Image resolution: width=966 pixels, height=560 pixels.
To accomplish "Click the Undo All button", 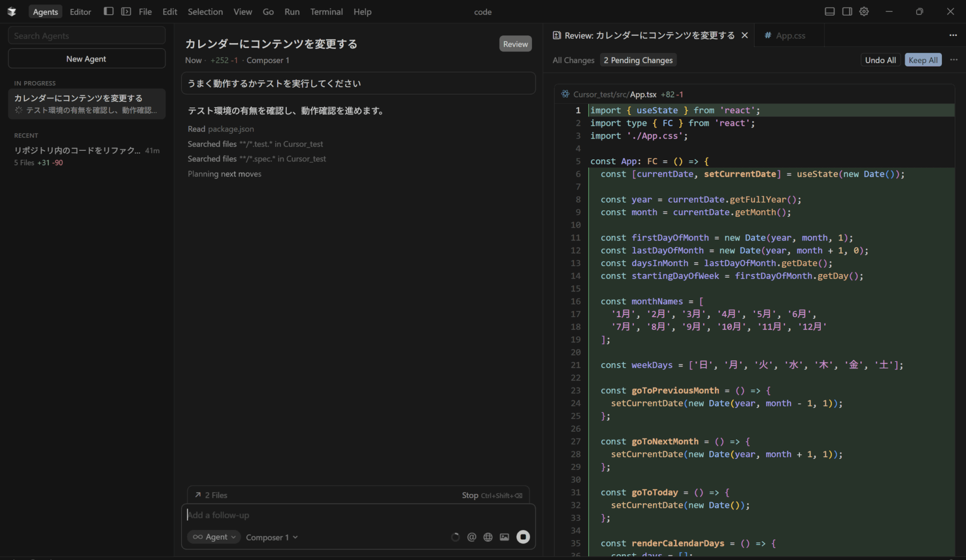I will click(880, 60).
